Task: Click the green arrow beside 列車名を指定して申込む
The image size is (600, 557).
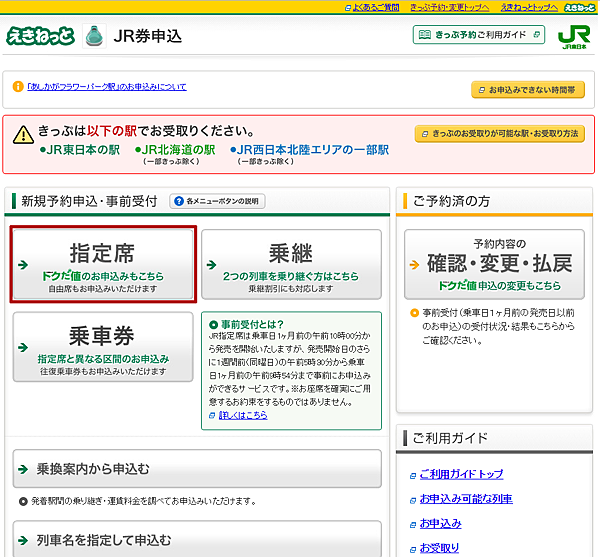Action: pyautogui.click(x=23, y=540)
